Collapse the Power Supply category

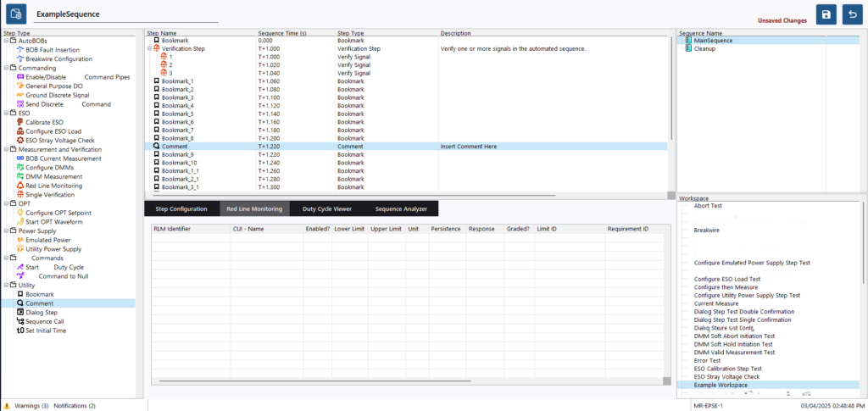[x=6, y=230]
